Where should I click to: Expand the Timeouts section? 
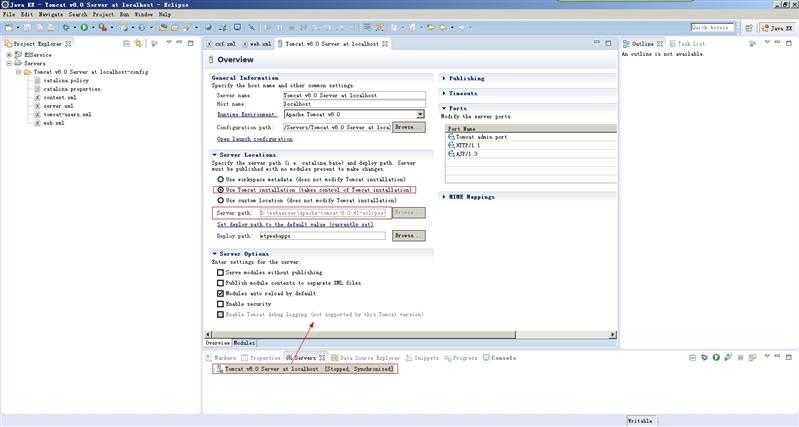point(444,93)
